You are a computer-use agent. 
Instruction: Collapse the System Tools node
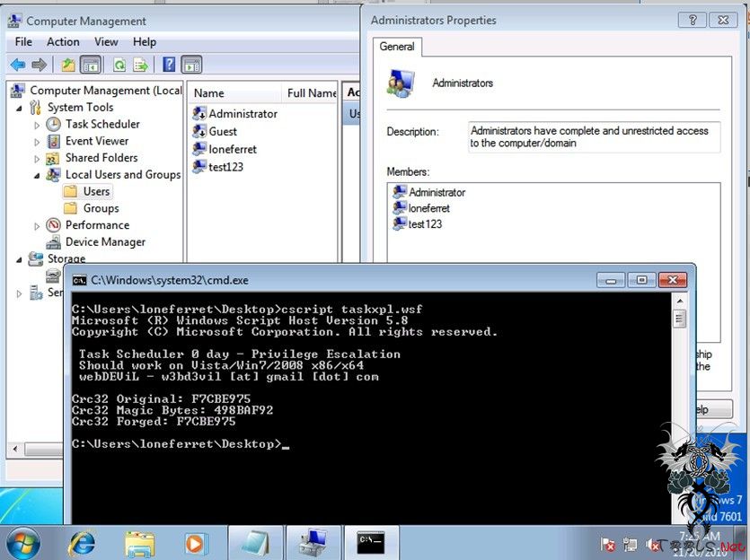pyautogui.click(x=19, y=109)
